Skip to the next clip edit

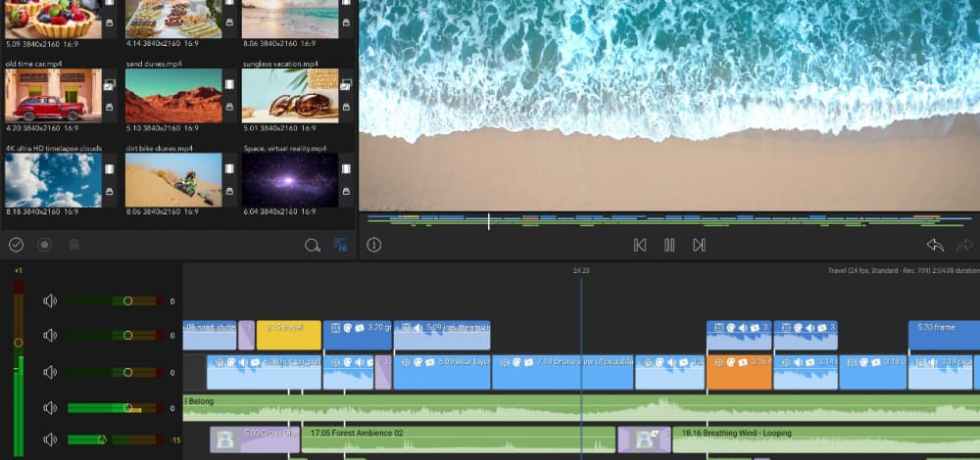[x=699, y=245]
